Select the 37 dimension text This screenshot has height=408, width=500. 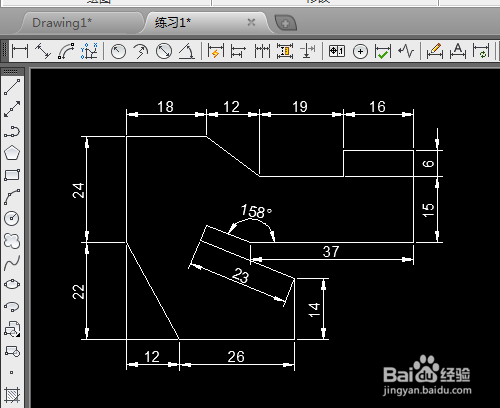[x=331, y=252]
